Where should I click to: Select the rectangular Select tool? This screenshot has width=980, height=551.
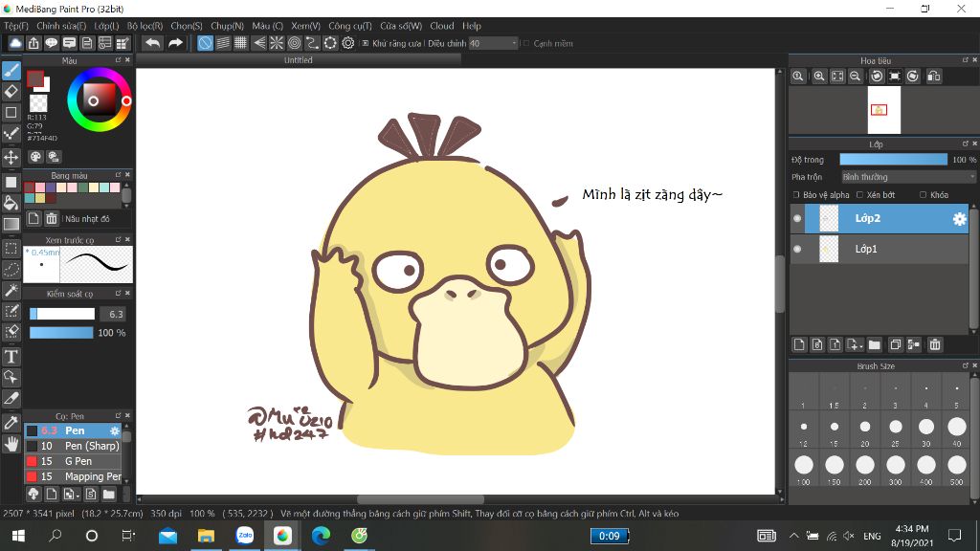tap(11, 248)
